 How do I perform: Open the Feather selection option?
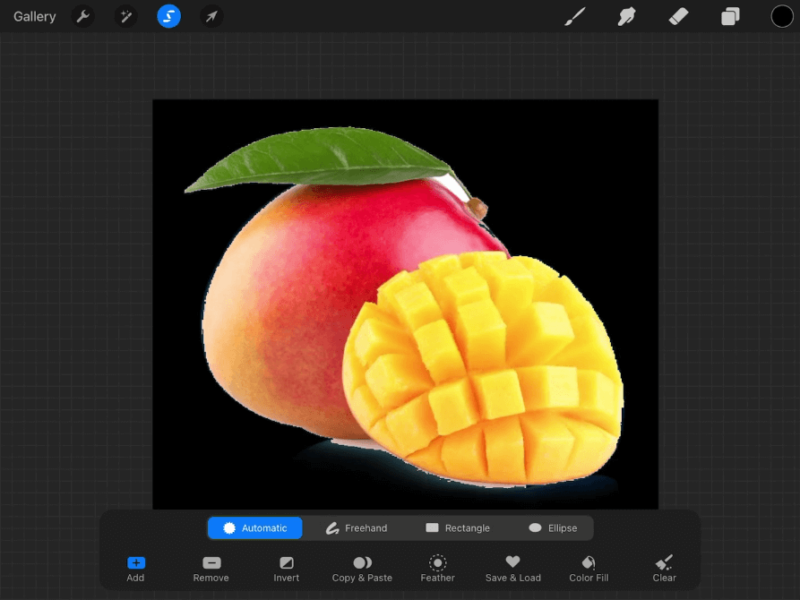click(438, 568)
